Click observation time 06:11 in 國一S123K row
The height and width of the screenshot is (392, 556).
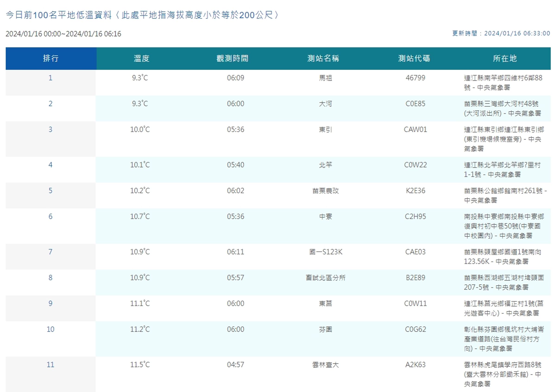(x=236, y=252)
